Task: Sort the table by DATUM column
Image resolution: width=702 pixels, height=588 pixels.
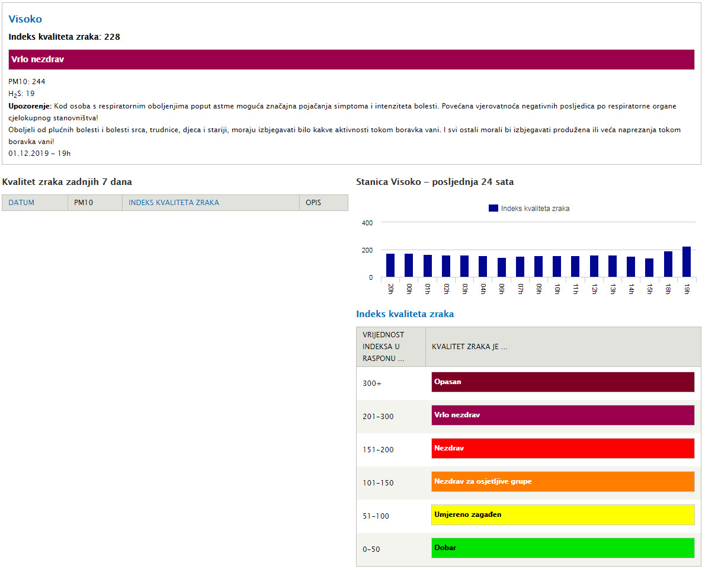Action: (21, 203)
